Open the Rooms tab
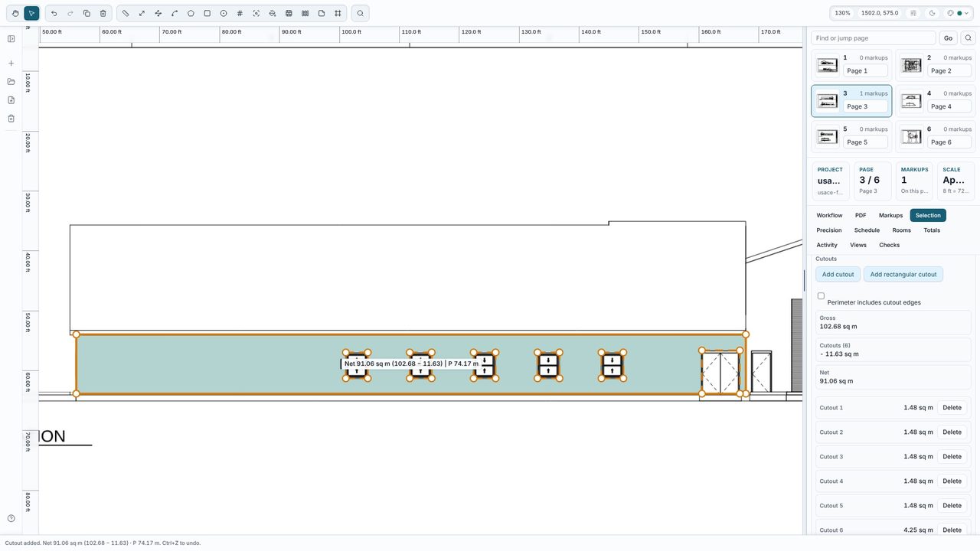 coord(902,230)
